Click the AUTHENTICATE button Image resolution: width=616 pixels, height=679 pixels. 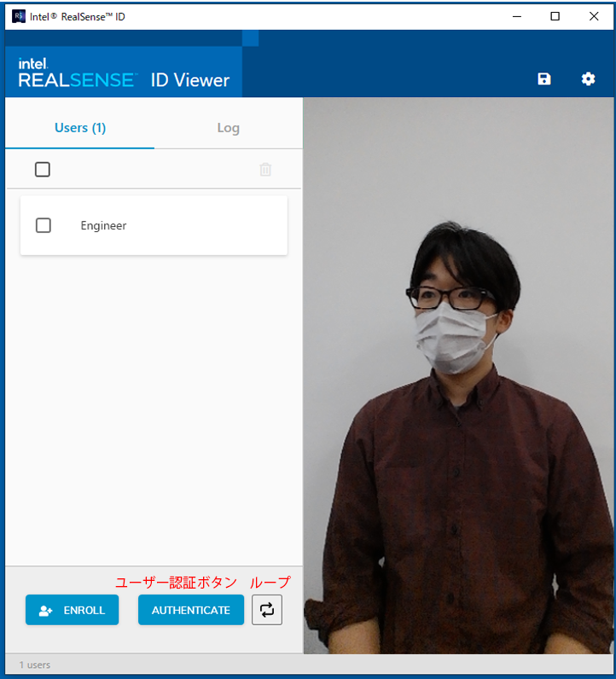tap(191, 610)
